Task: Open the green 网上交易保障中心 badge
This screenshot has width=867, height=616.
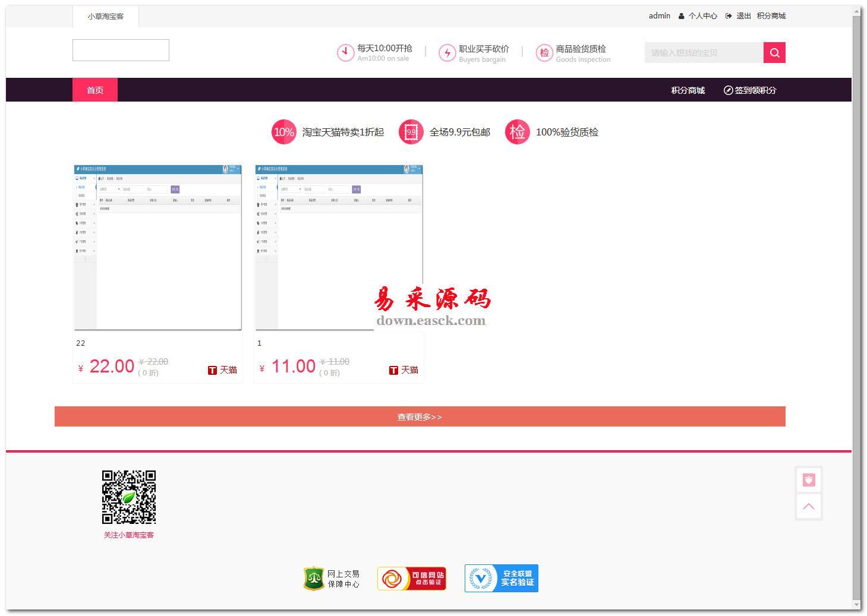Action: [x=332, y=579]
